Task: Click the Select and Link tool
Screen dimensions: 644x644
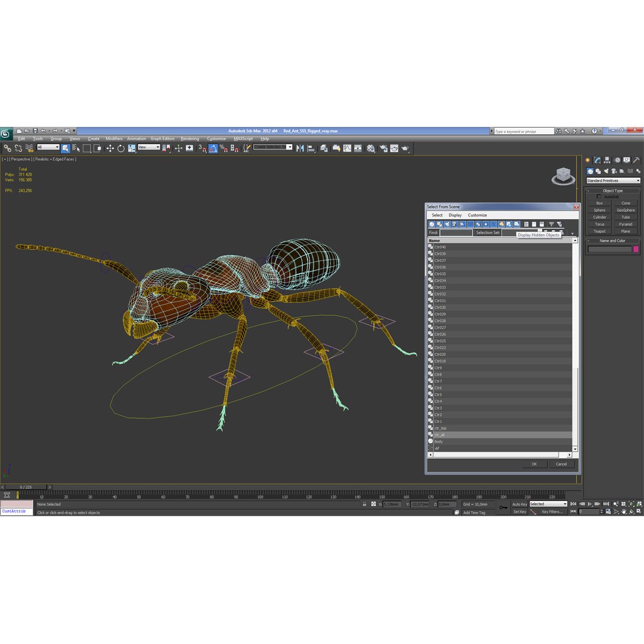Action: coord(7,148)
